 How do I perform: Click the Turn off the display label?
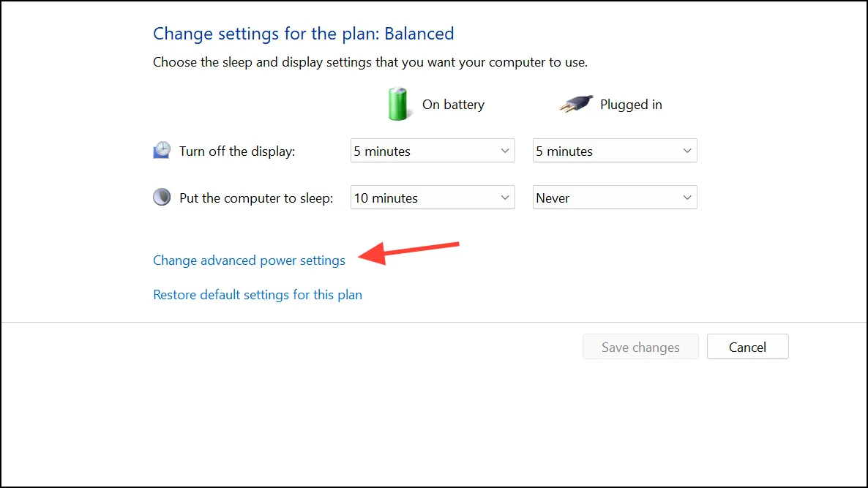pyautogui.click(x=237, y=151)
